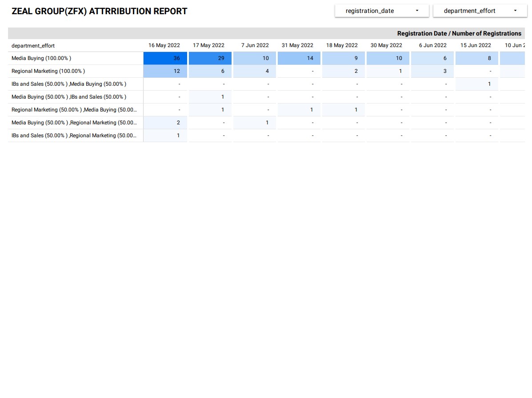Screen dimensions: 532x398
Task: Click the 18 May 2022 column header
Action: point(342,45)
